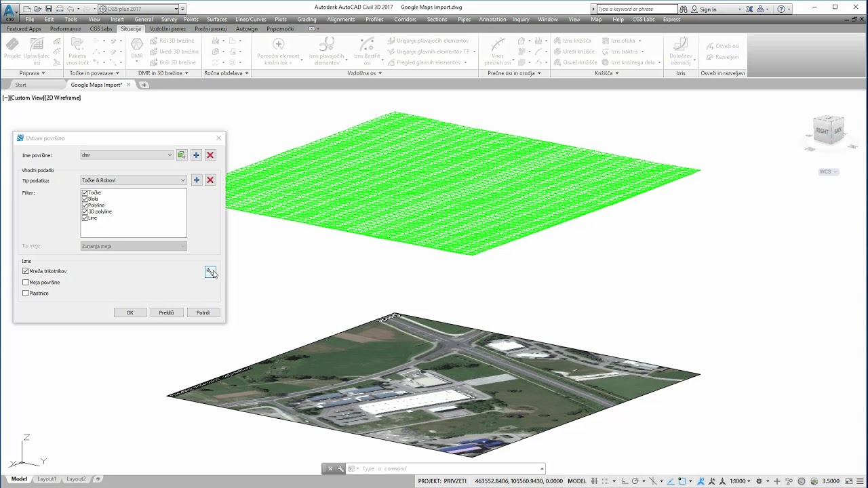The width and height of the screenshot is (868, 488).
Task: Toggle the Polyline filter checkbox
Action: 85,205
